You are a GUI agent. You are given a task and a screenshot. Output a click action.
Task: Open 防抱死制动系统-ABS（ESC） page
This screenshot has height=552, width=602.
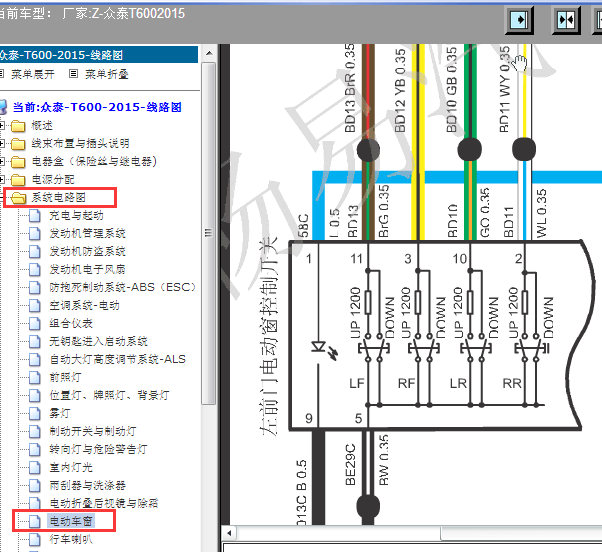(x=122, y=287)
